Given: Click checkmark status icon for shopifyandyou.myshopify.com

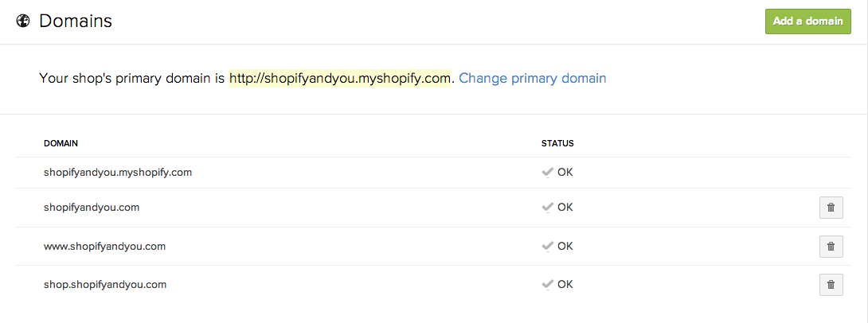Looking at the screenshot, I should point(548,173).
